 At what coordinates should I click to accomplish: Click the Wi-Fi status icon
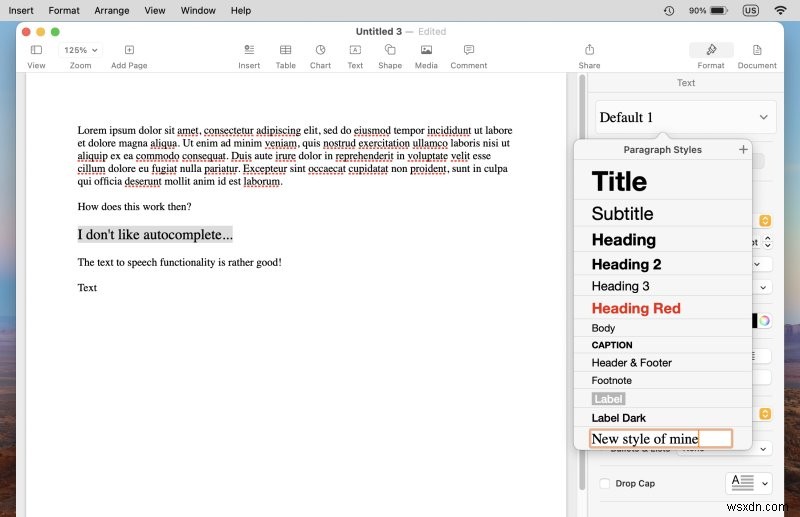[780, 10]
